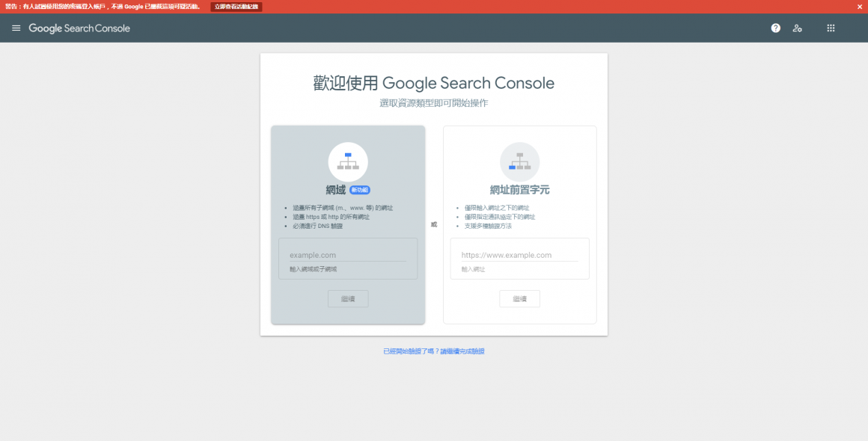Click the domain property sitemap icon
Viewport: 868px width, 441px height.
point(348,162)
